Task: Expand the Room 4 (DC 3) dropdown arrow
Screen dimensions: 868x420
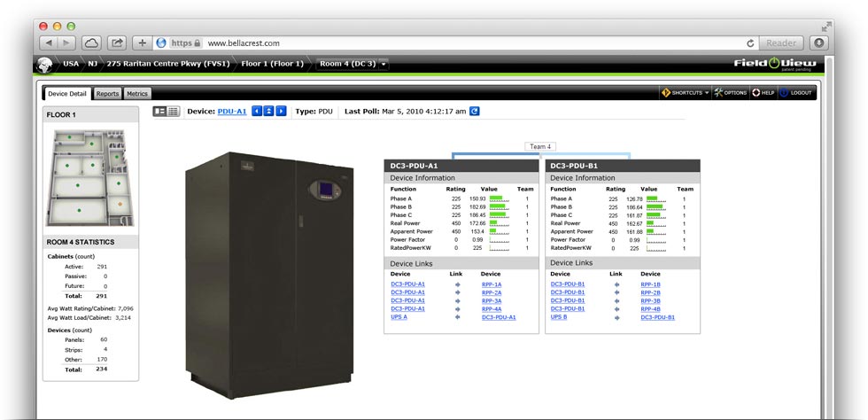Action: (x=384, y=65)
